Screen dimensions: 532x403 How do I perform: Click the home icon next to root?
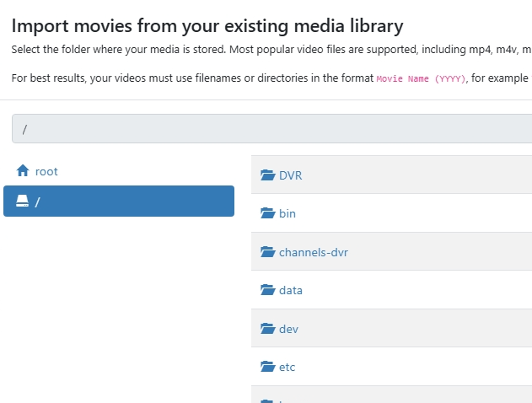coord(23,170)
